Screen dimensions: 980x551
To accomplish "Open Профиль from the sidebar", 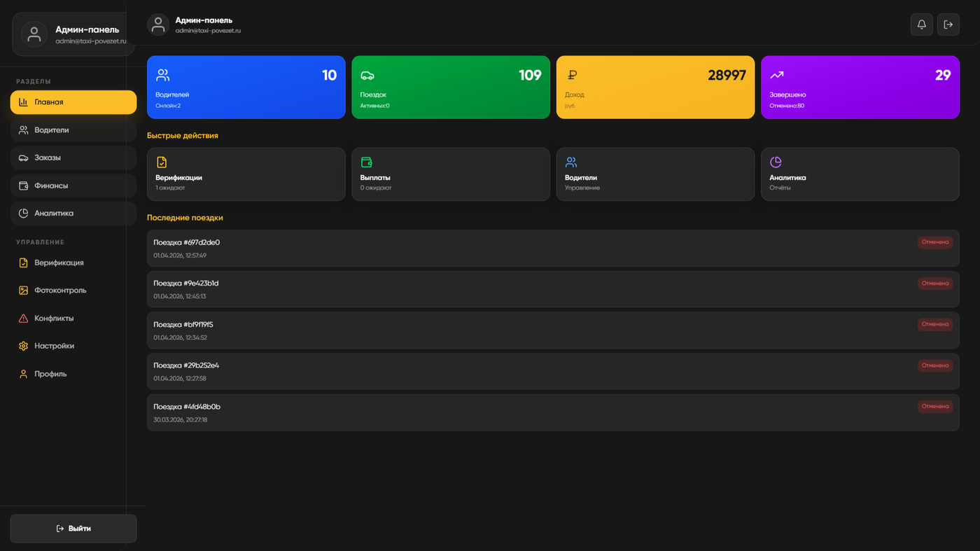I will pyautogui.click(x=50, y=374).
